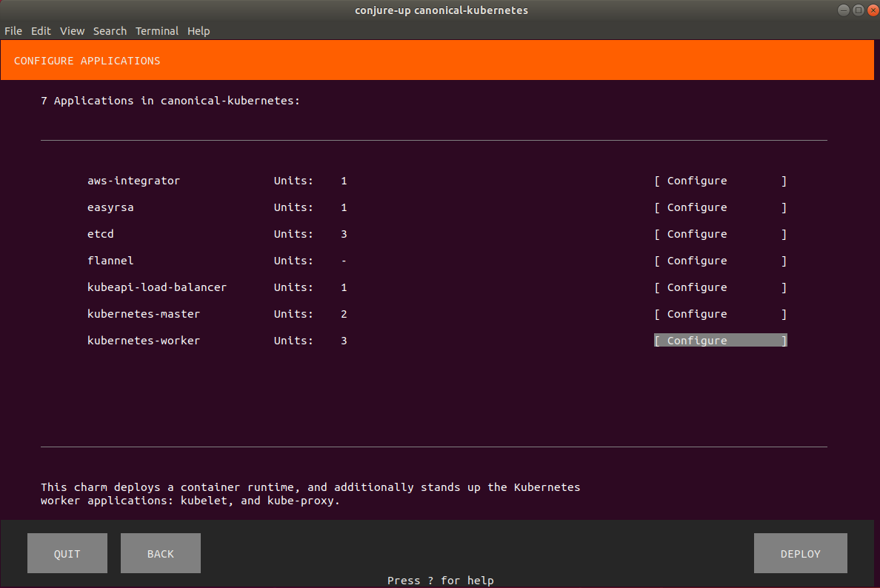
Task: Click the kubernetes-master Units count 2
Action: [344, 314]
